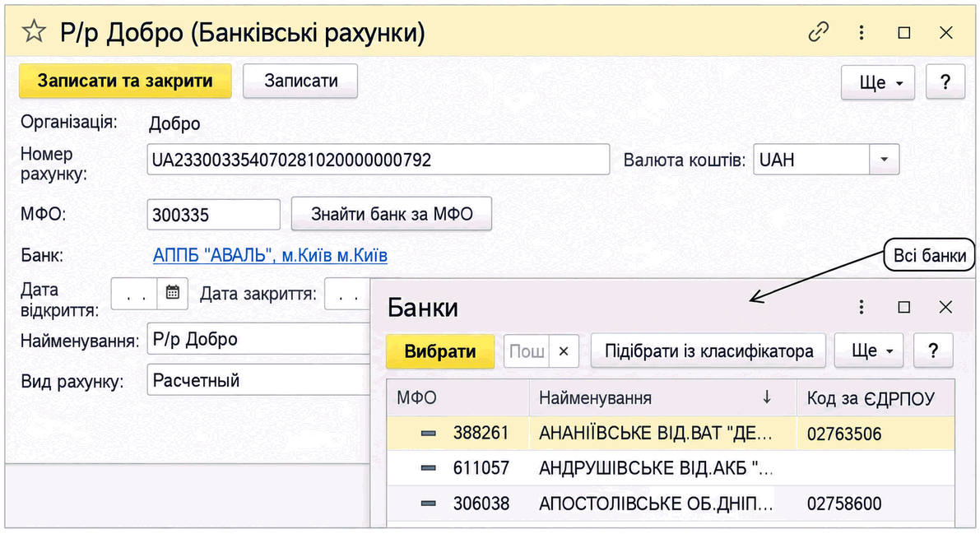Sort by Найменування column arrow
The height and width of the screenshot is (534, 980).
point(767,397)
